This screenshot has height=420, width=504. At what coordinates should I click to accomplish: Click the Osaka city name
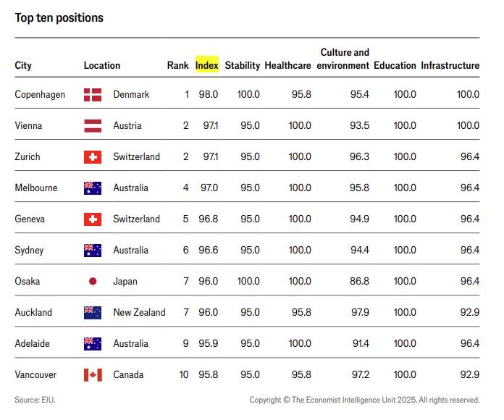click(28, 281)
